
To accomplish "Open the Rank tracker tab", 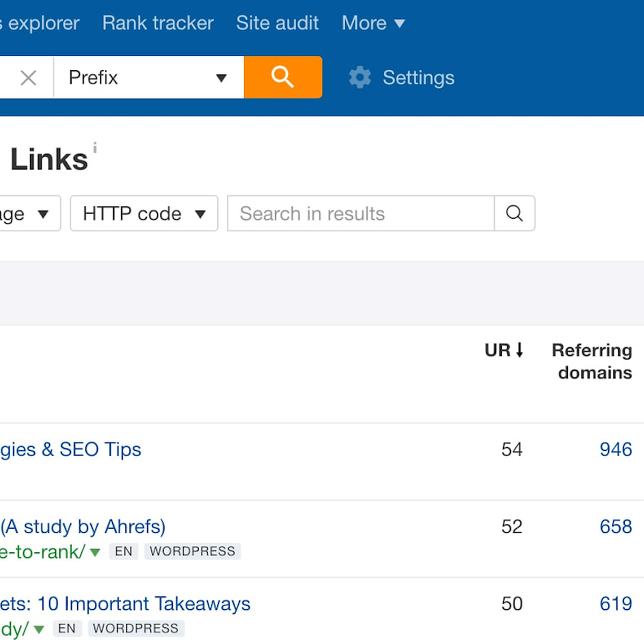I will 158,23.
